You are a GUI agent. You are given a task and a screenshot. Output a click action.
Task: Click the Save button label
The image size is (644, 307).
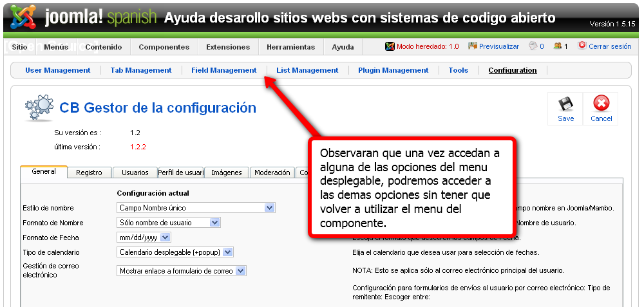click(x=565, y=118)
